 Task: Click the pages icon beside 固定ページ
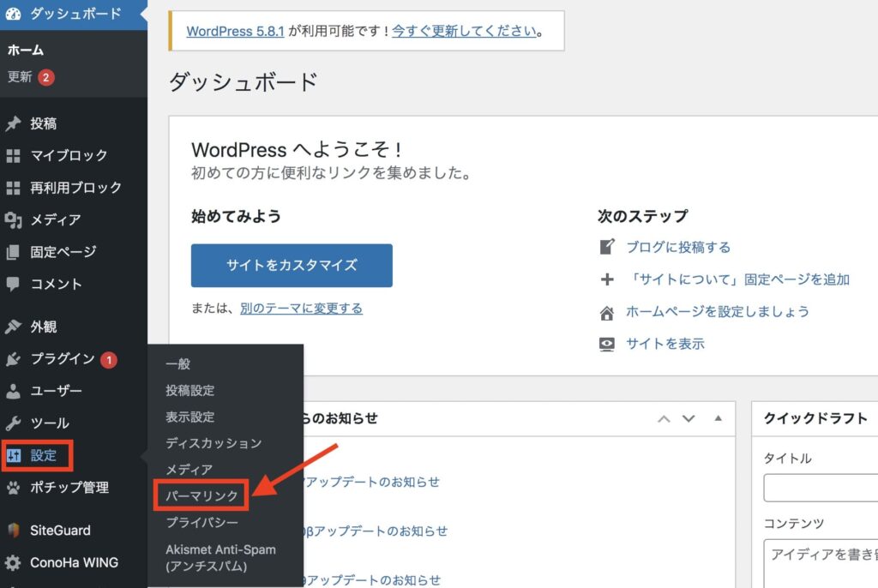tap(13, 252)
